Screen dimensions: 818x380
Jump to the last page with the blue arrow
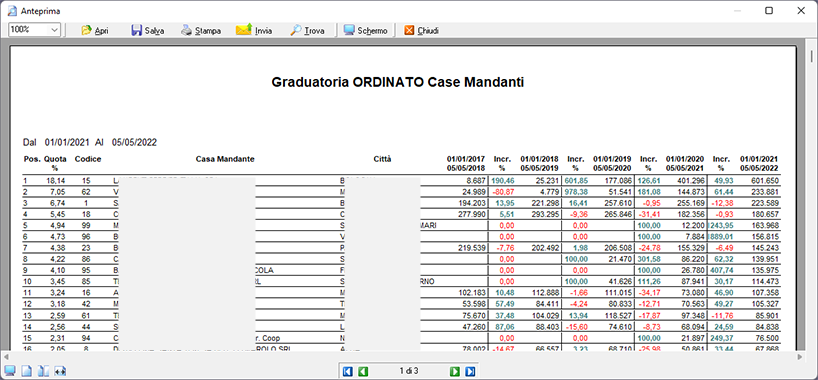pyautogui.click(x=470, y=371)
